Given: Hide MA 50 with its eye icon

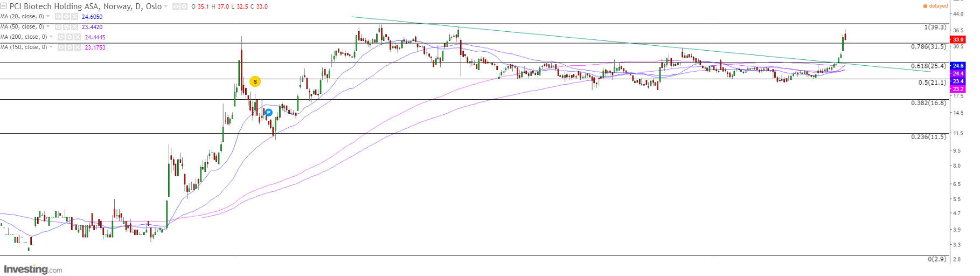Looking at the screenshot, I should pyautogui.click(x=58, y=27).
